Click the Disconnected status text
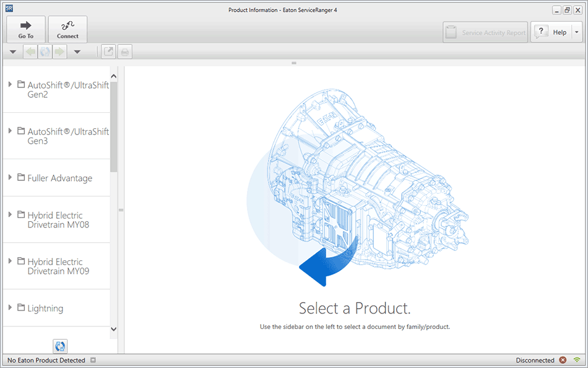 pos(535,360)
